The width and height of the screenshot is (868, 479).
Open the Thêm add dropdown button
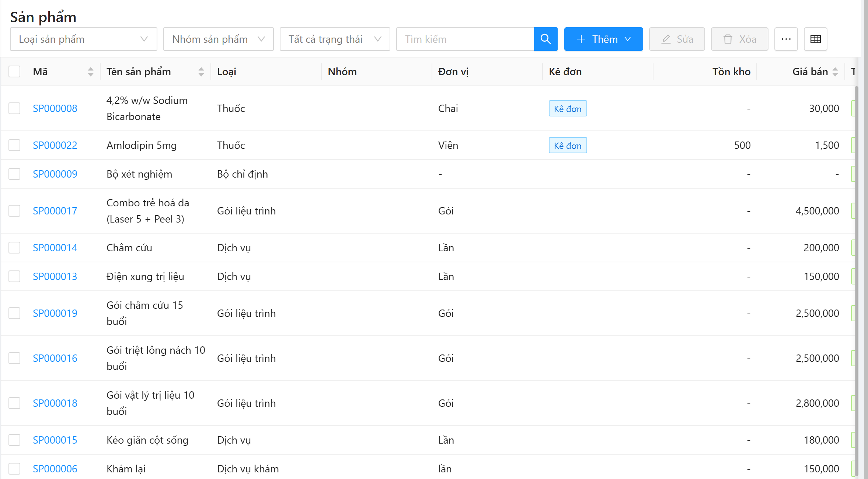[604, 39]
